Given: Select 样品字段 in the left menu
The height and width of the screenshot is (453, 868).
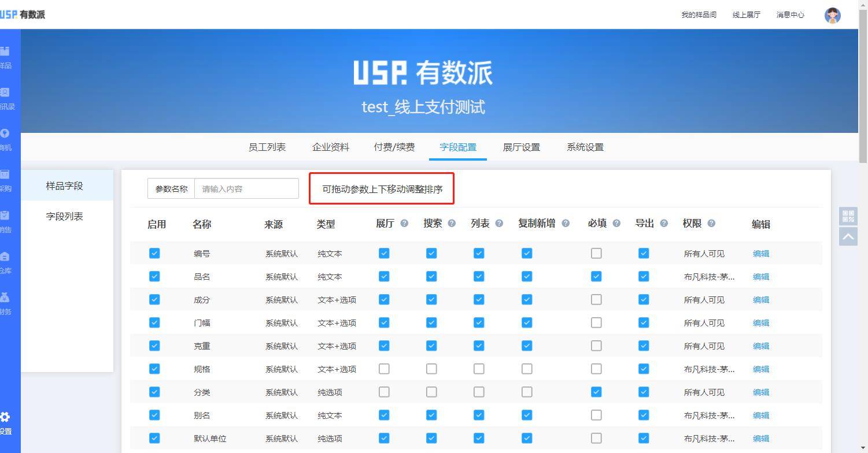Looking at the screenshot, I should coord(67,185).
